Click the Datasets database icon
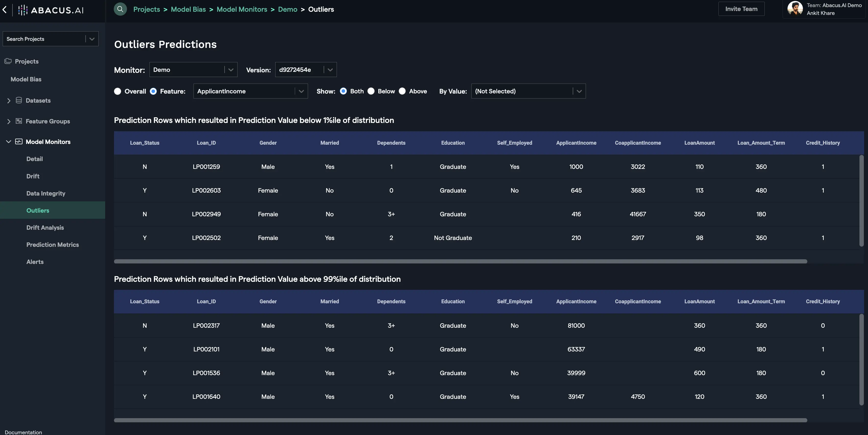The width and height of the screenshot is (868, 435). (x=19, y=100)
